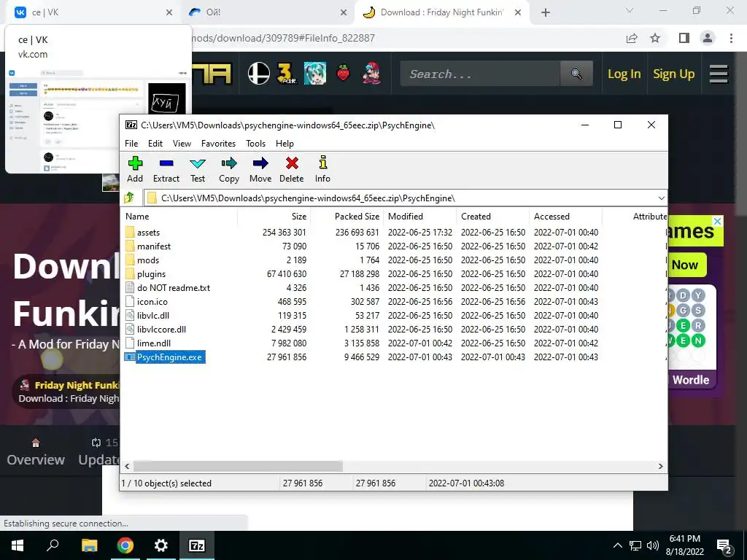This screenshot has height=560, width=747.
Task: Show hidden system tray icons
Action: tap(617, 545)
